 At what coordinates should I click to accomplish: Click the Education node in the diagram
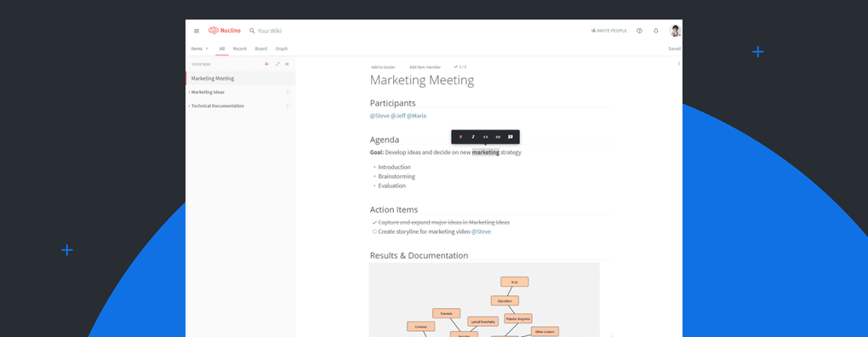tap(505, 301)
